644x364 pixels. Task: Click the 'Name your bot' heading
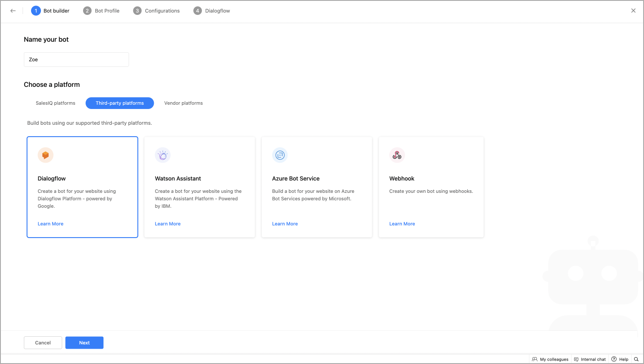pyautogui.click(x=46, y=40)
